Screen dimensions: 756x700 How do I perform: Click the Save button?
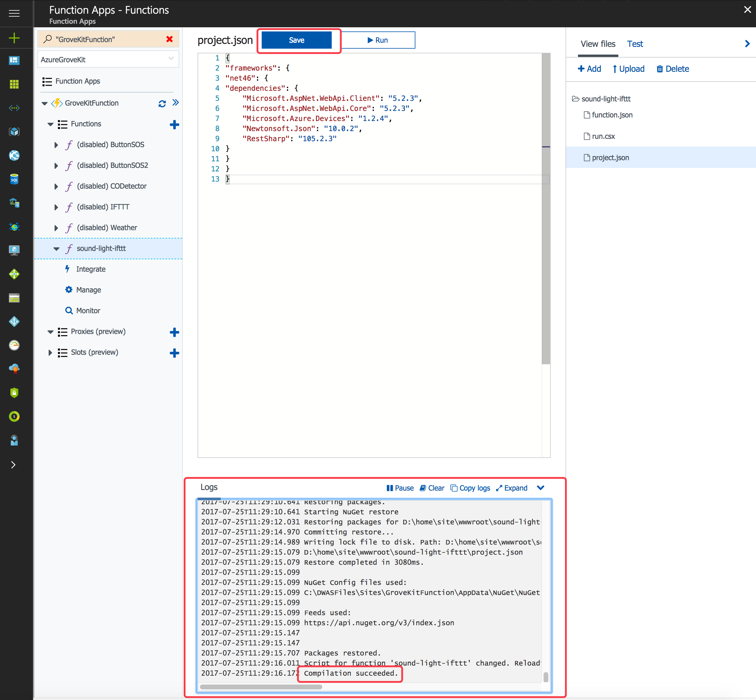coord(296,40)
